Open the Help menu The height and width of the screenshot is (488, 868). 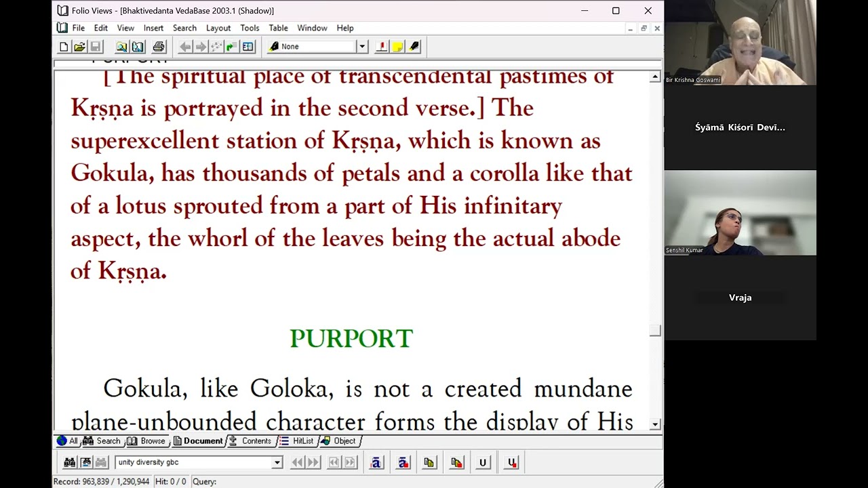345,28
